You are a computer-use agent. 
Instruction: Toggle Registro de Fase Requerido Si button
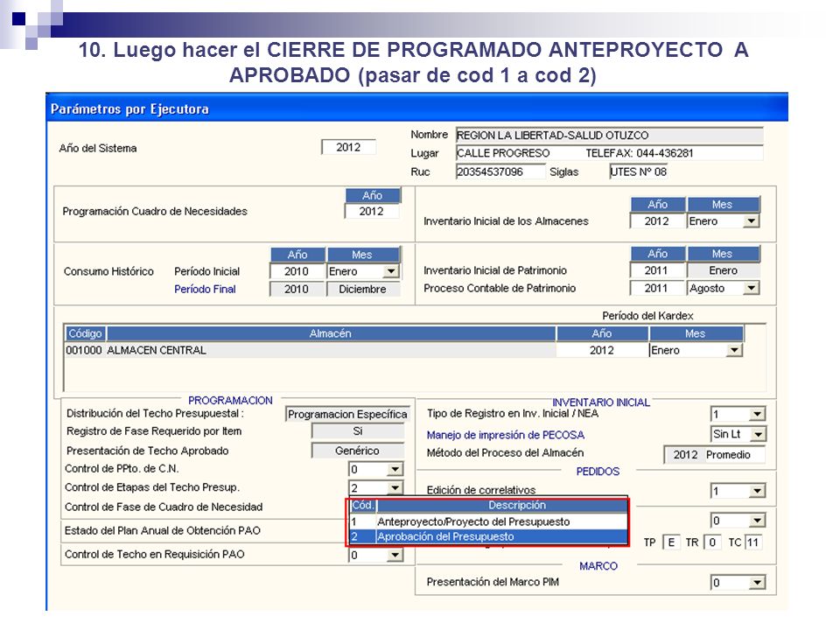358,431
